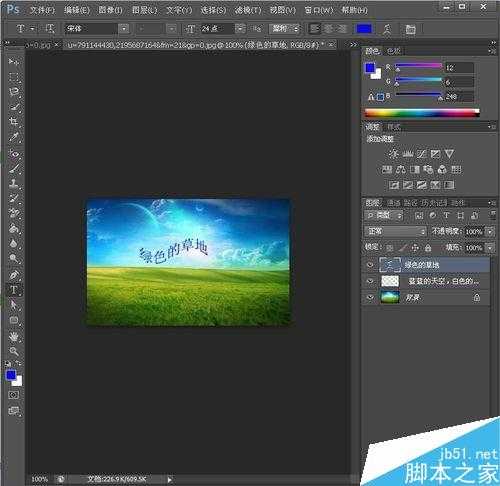Viewport: 500px width, 486px height.
Task: Select the Hand tool
Action: [14, 337]
